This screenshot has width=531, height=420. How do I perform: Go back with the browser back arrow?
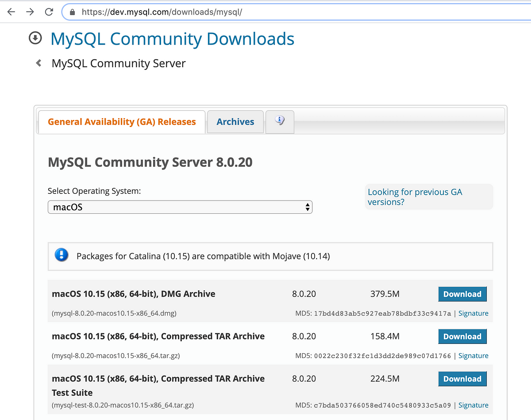11,12
